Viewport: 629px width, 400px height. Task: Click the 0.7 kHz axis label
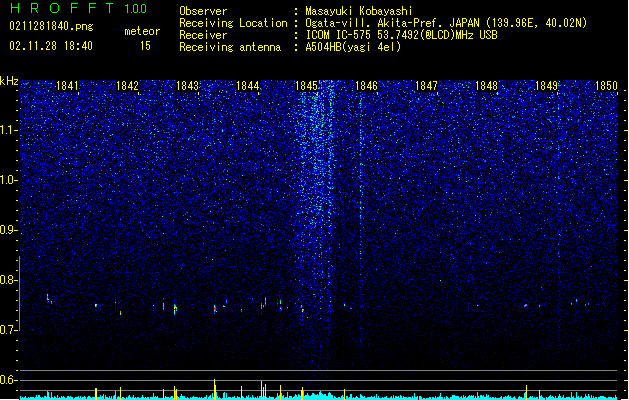pos(8,330)
